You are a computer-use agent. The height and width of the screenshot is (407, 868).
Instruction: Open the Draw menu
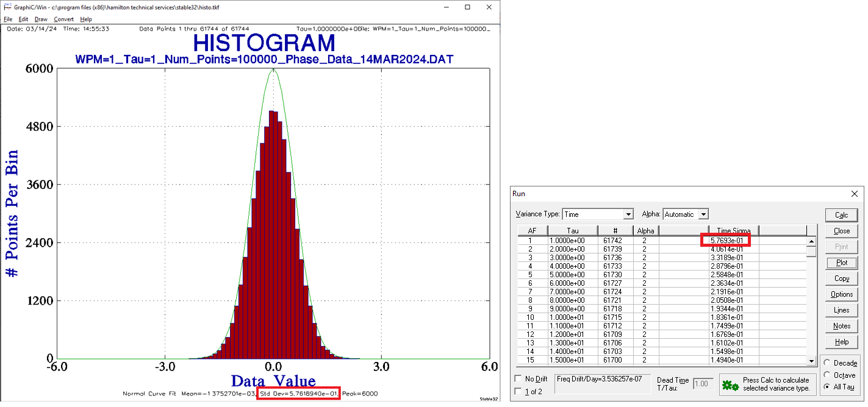(41, 19)
